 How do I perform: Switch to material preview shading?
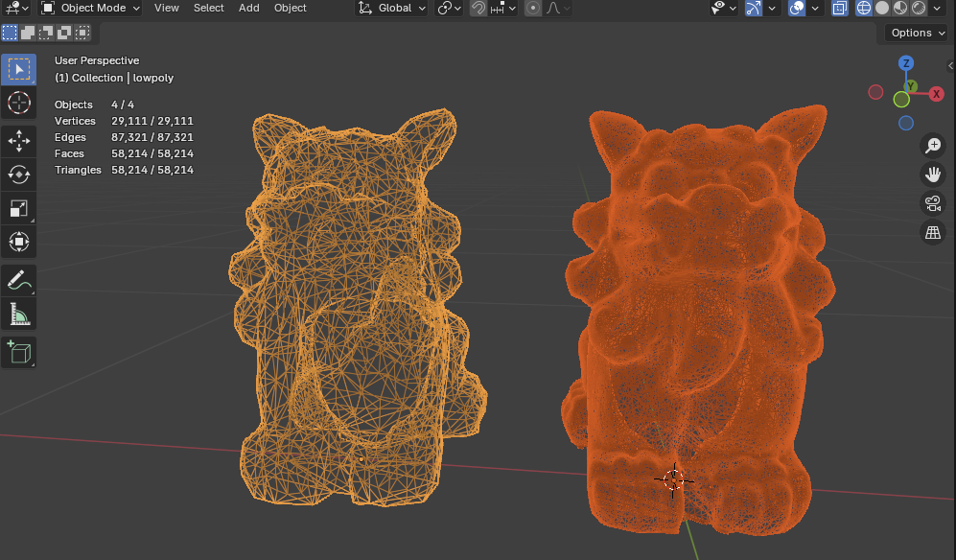(x=900, y=8)
